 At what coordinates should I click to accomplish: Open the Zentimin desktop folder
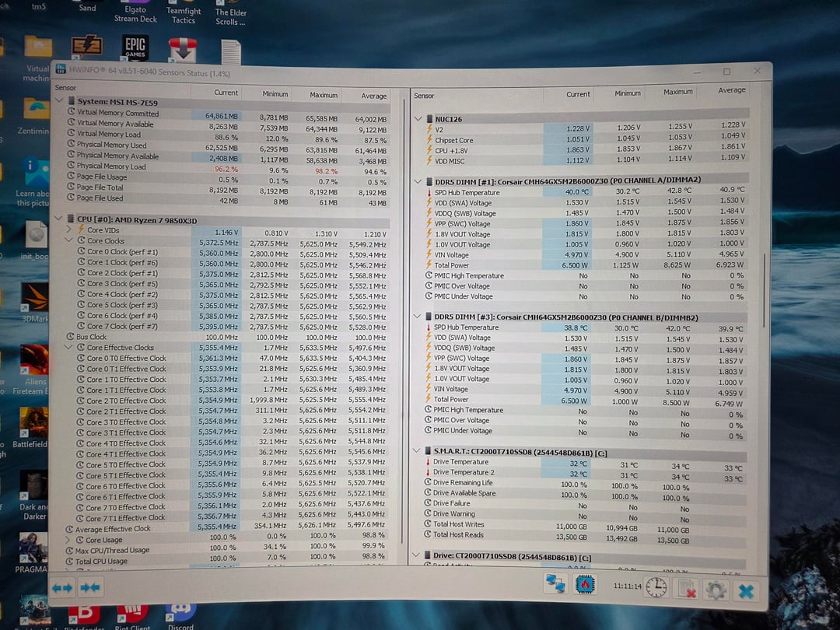pos(34,116)
